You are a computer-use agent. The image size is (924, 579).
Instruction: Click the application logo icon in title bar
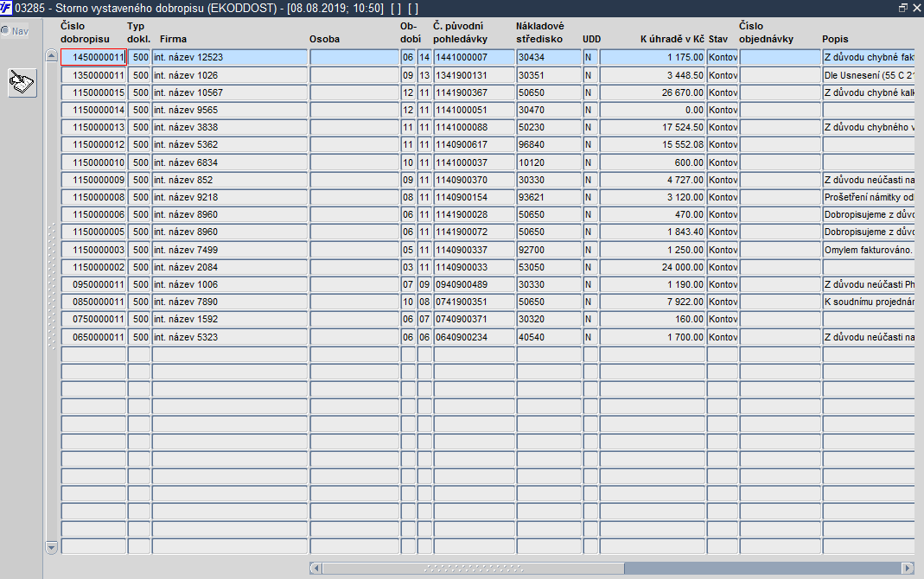click(6, 9)
